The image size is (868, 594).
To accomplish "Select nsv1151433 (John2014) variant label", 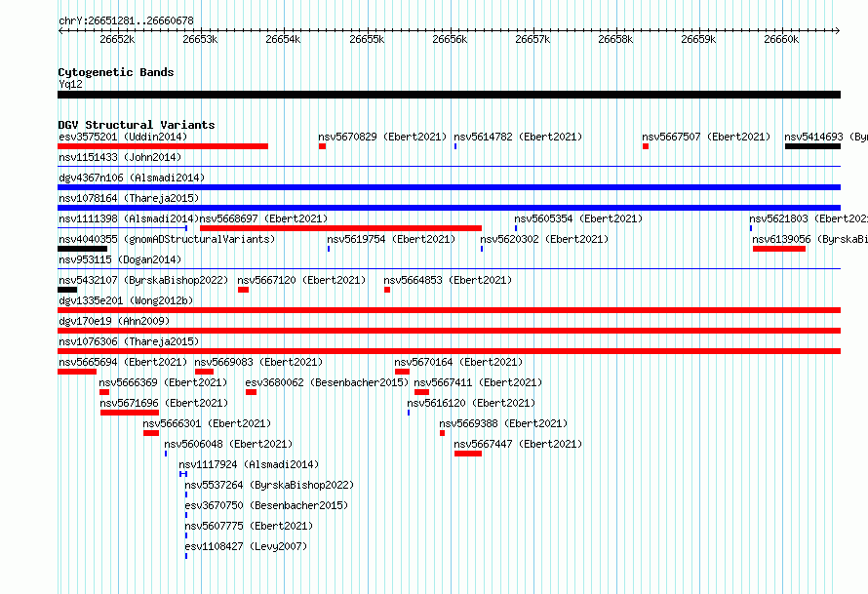I will click(120, 157).
